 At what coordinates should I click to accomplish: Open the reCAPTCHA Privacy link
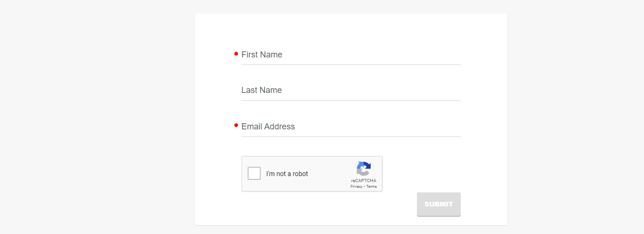(356, 186)
